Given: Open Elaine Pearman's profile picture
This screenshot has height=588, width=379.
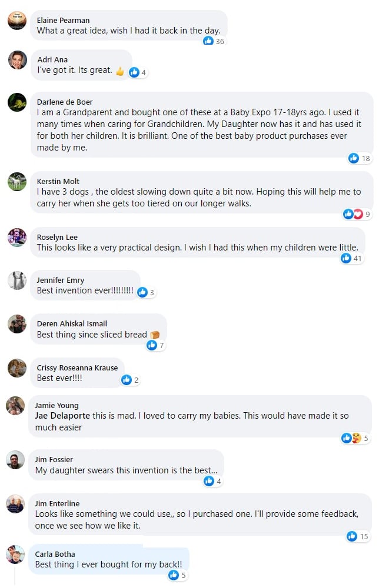Looking at the screenshot, I should (17, 21).
